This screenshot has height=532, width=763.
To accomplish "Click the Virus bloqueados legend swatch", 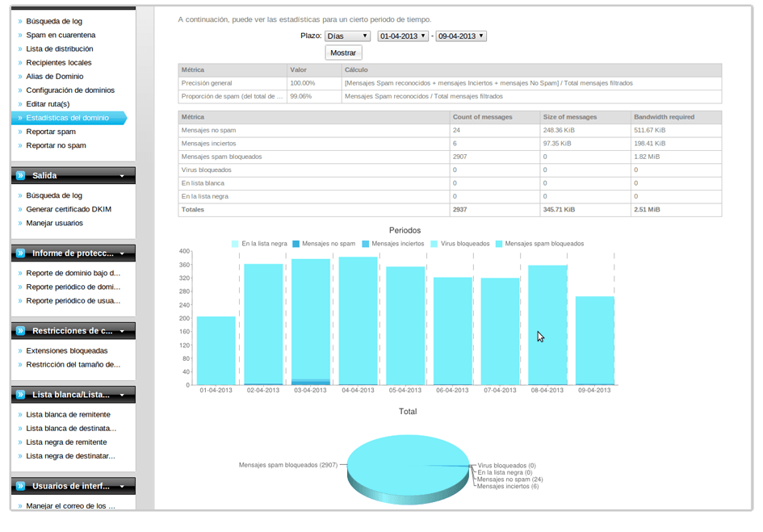I will (434, 244).
